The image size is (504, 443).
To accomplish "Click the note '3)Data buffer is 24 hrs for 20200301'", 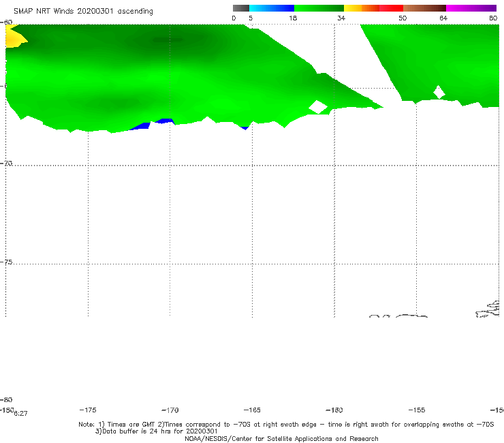I will click(x=156, y=431).
